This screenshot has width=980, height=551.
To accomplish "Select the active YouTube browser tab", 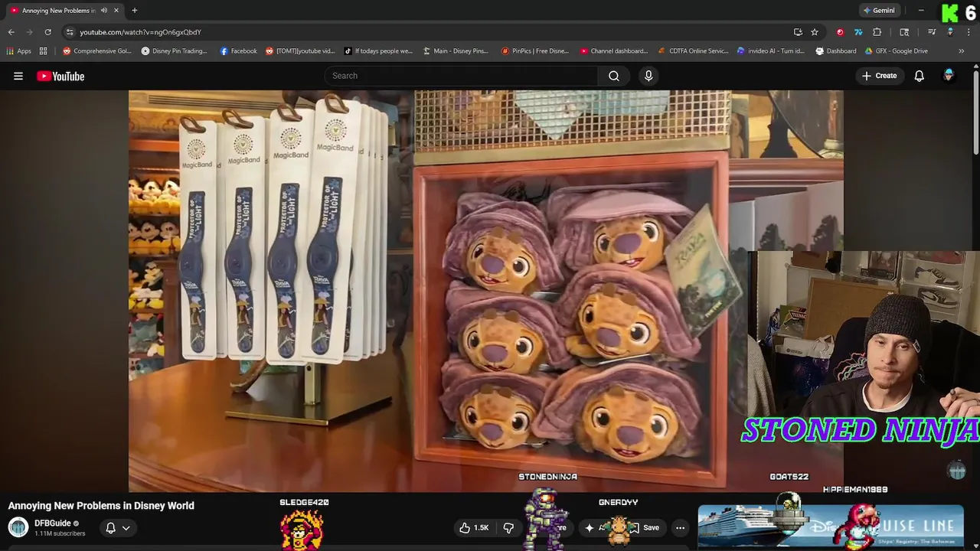I will point(64,11).
